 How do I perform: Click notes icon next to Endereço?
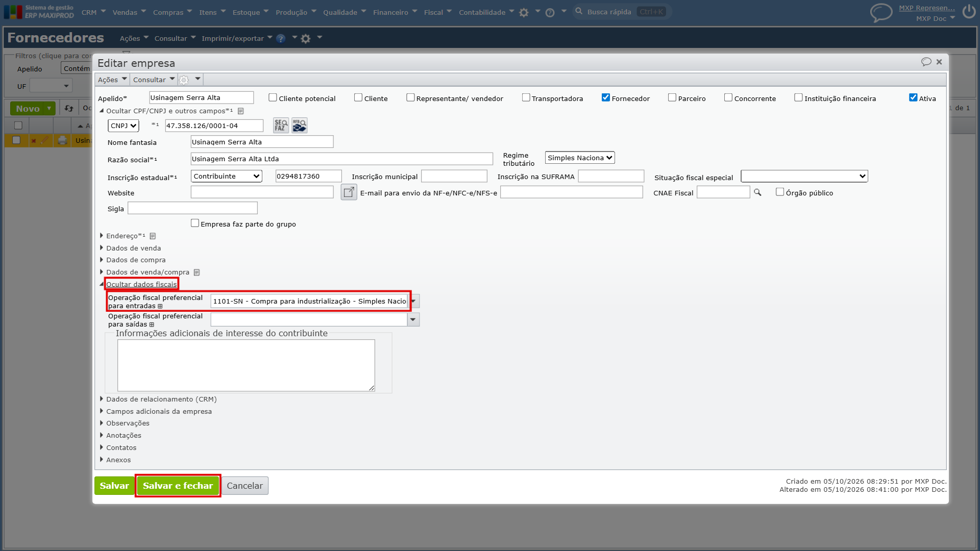[x=153, y=236]
